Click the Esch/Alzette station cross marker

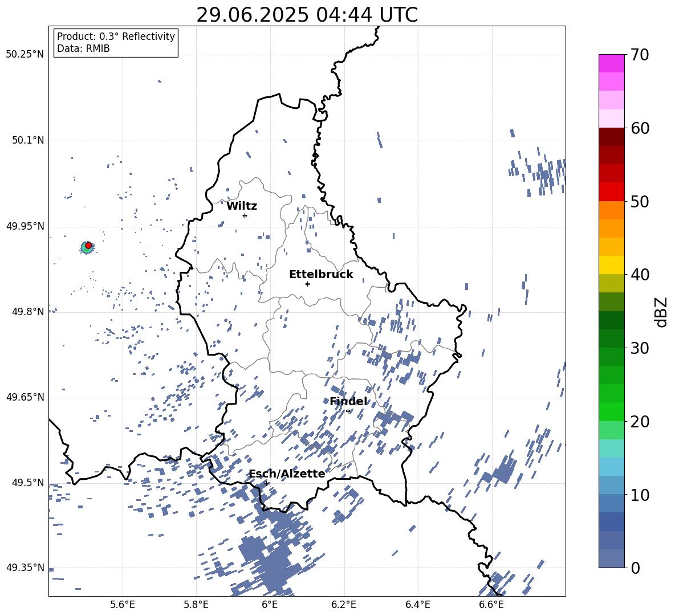coord(266,483)
